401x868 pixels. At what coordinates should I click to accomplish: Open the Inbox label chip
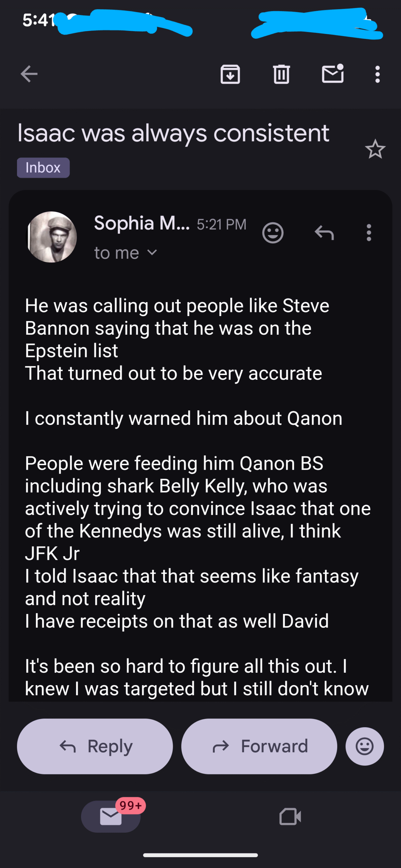[x=43, y=168]
